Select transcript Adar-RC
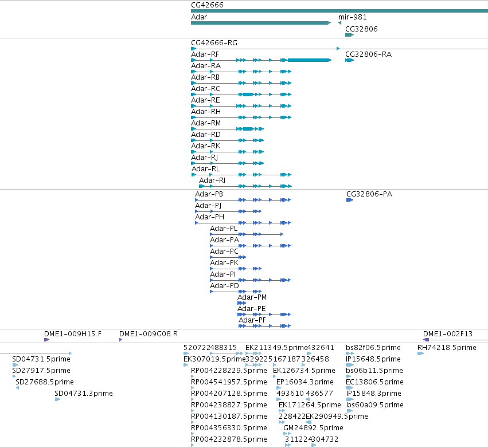Viewport: 488px width, 448px height. point(205,89)
